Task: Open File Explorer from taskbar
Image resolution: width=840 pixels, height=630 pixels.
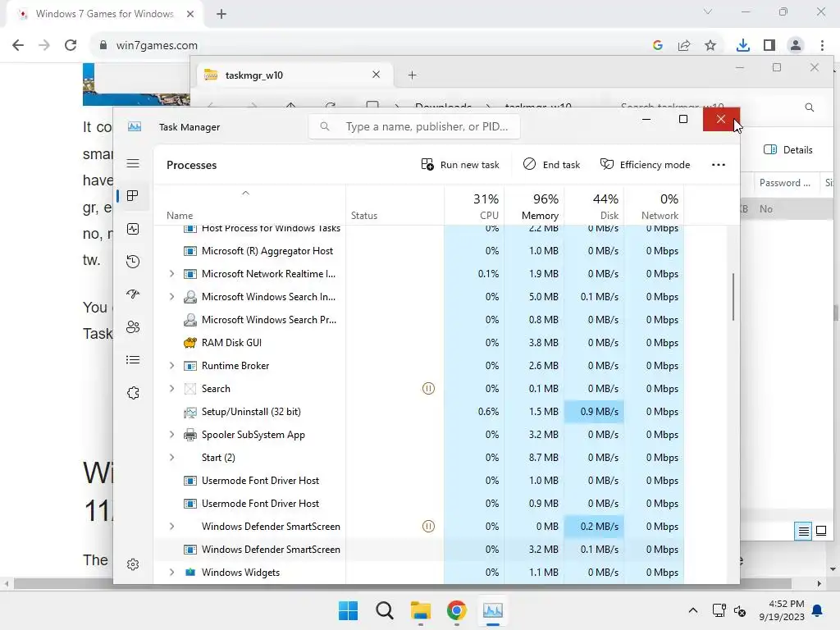Action: [x=421, y=610]
